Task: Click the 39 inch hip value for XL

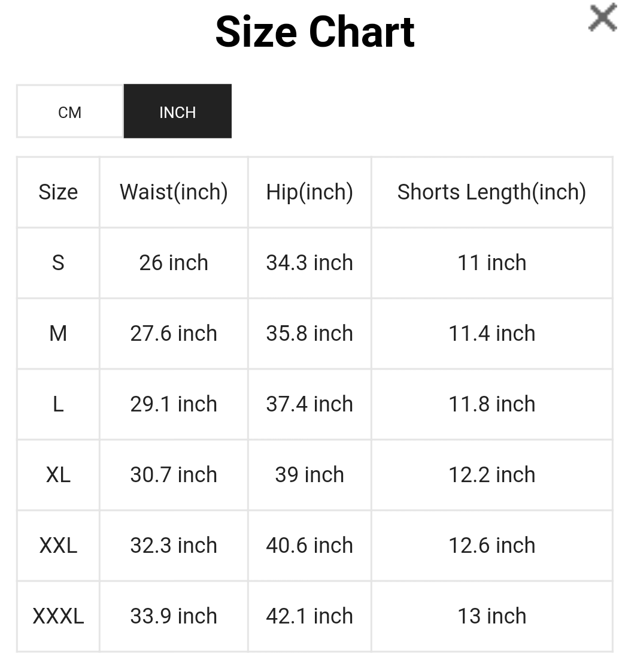Action: 309,475
